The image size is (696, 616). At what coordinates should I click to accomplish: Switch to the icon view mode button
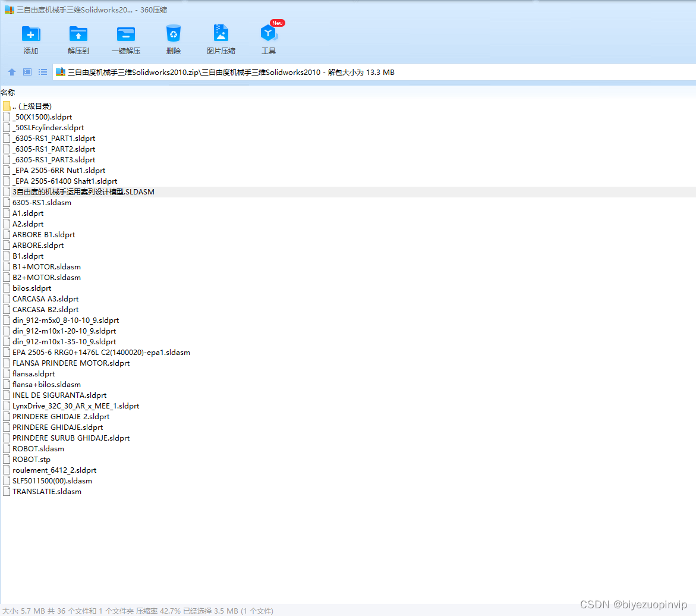point(27,72)
